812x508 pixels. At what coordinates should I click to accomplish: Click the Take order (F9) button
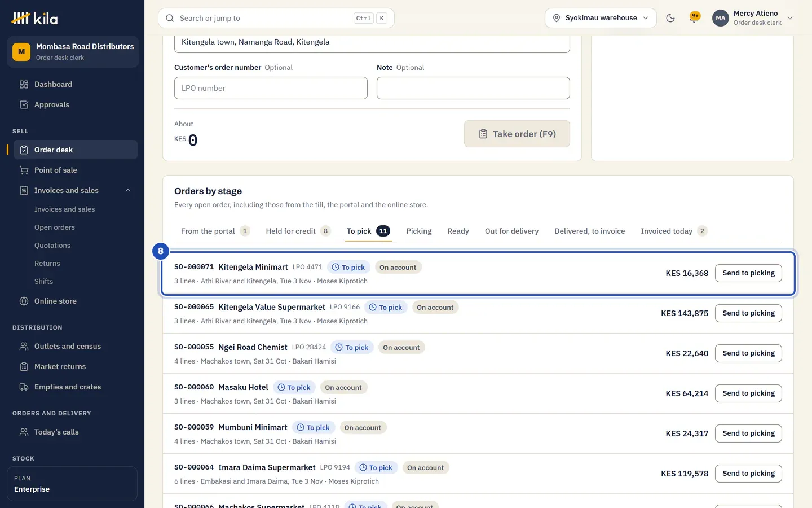tap(517, 134)
